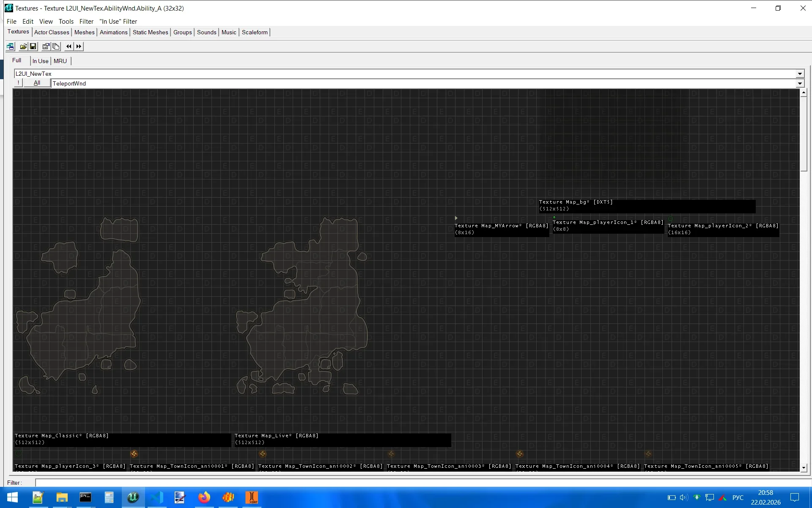Open the Static Meshes browser tab

150,32
